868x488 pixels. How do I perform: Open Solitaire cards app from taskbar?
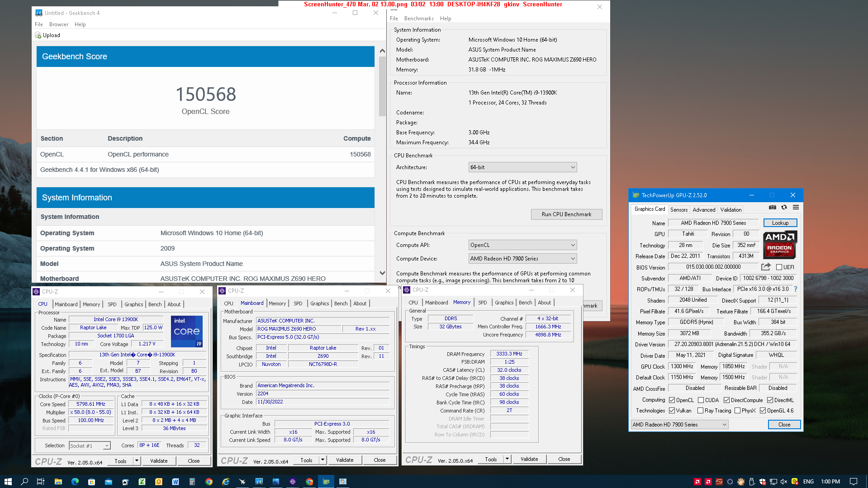[125, 482]
